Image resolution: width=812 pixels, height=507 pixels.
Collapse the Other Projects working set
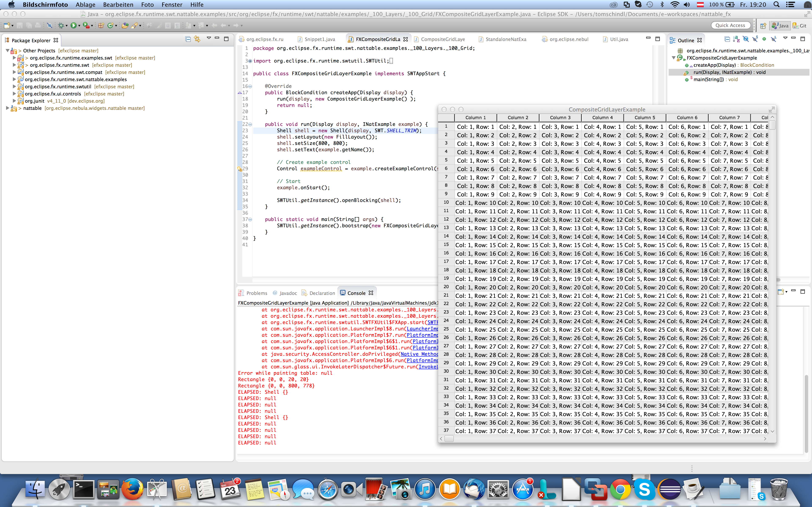pyautogui.click(x=7, y=51)
